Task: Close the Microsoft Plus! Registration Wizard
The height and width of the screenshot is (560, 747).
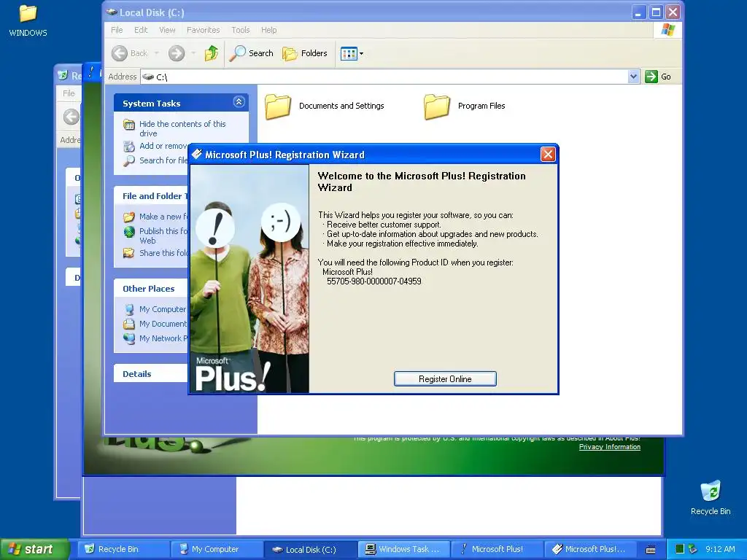Action: click(548, 155)
